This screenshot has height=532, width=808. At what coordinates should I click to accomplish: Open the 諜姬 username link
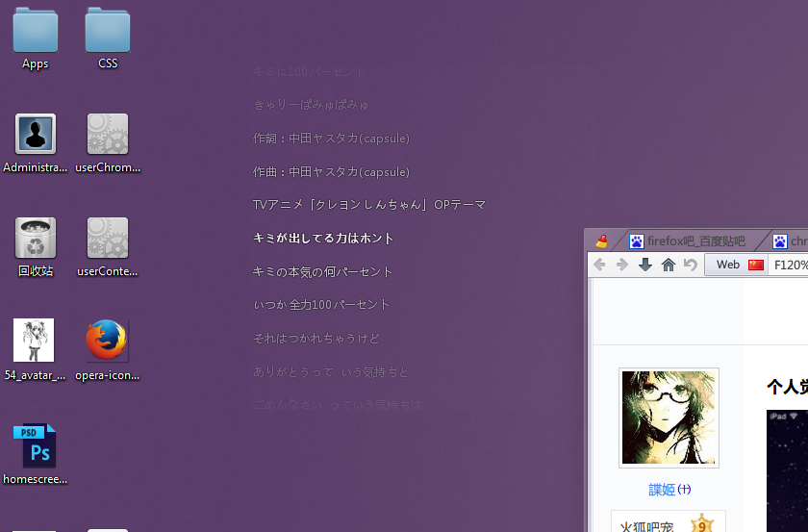coord(662,490)
